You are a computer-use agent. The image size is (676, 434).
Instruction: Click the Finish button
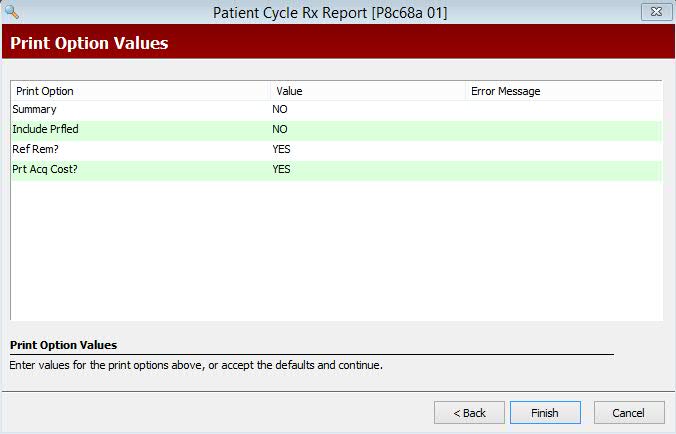click(545, 413)
